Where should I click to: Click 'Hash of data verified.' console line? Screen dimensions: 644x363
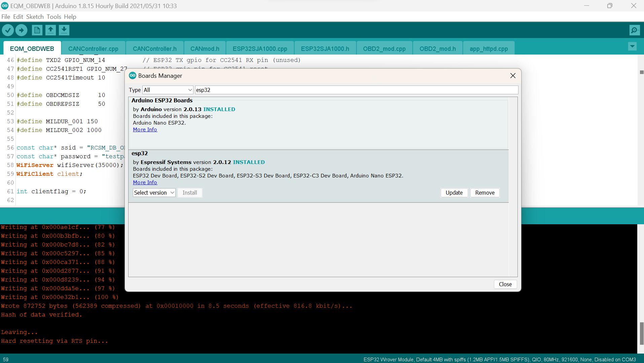pyautogui.click(x=41, y=315)
